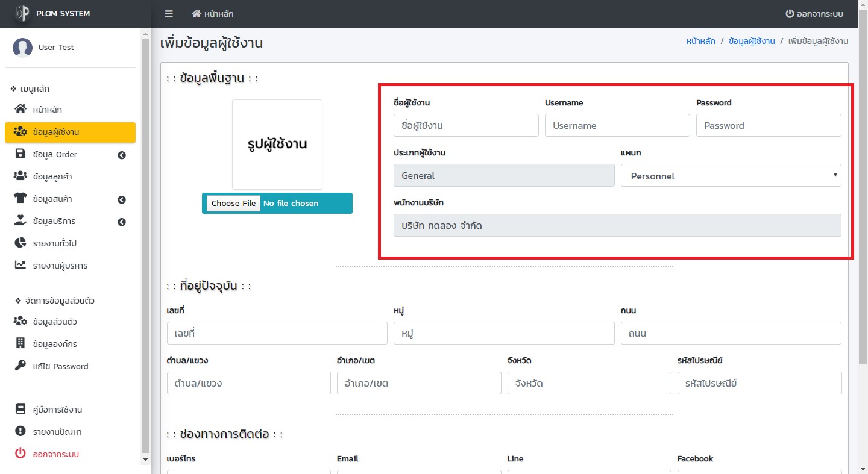Screen dimensions: 868x474
Task: Open รายงานทั่วไป pie chart icon in sidebar
Action: [x=20, y=243]
